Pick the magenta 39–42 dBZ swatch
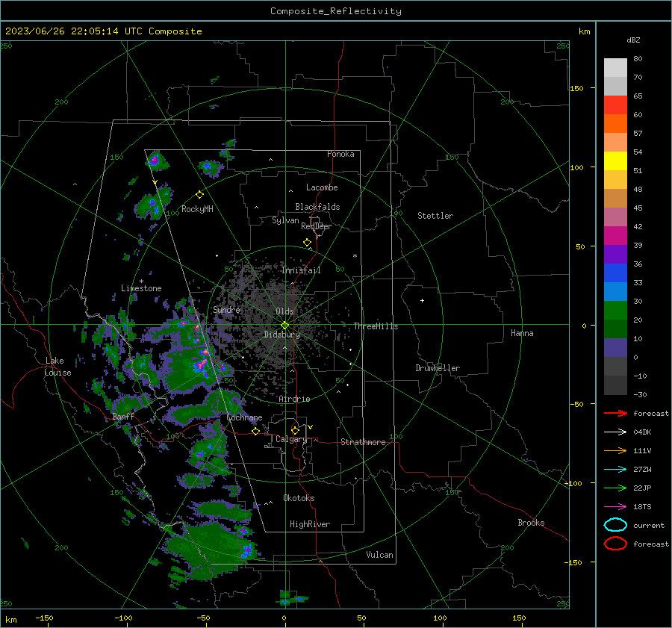 pos(615,235)
